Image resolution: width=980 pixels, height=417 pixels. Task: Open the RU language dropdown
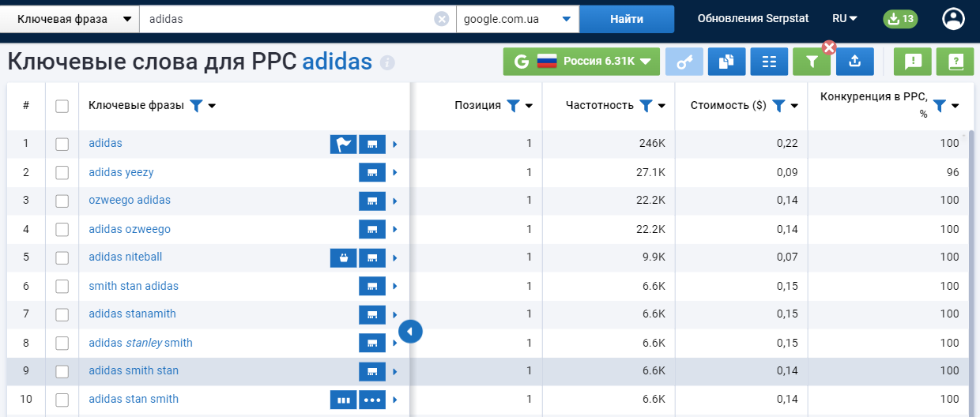click(845, 19)
